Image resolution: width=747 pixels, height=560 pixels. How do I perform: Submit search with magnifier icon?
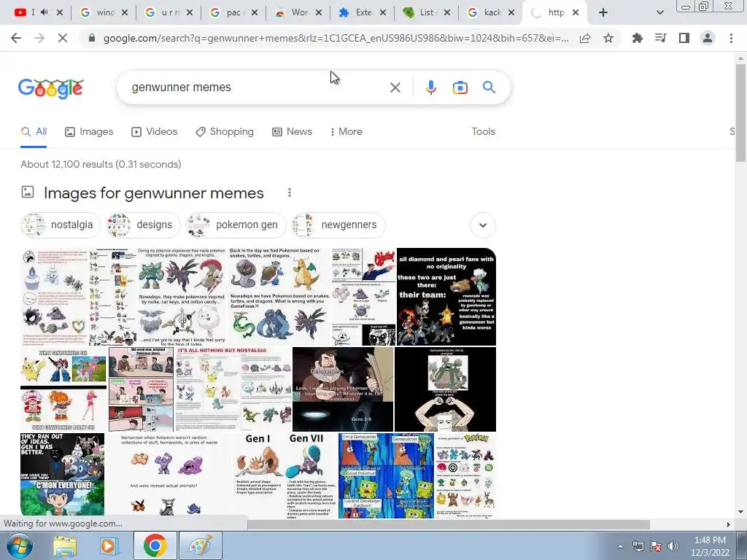(489, 87)
